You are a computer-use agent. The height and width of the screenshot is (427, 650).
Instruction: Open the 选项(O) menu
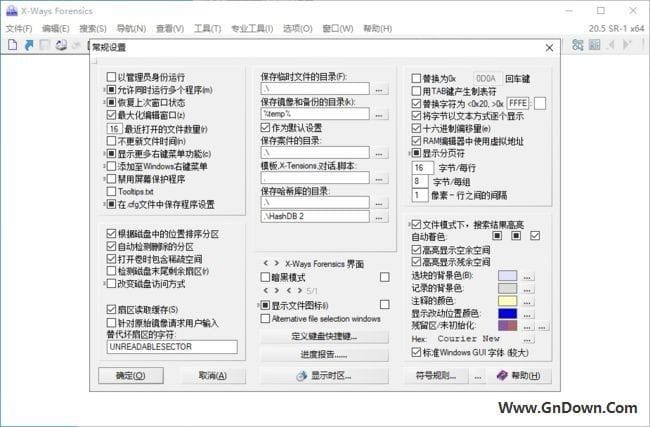[x=297, y=28]
